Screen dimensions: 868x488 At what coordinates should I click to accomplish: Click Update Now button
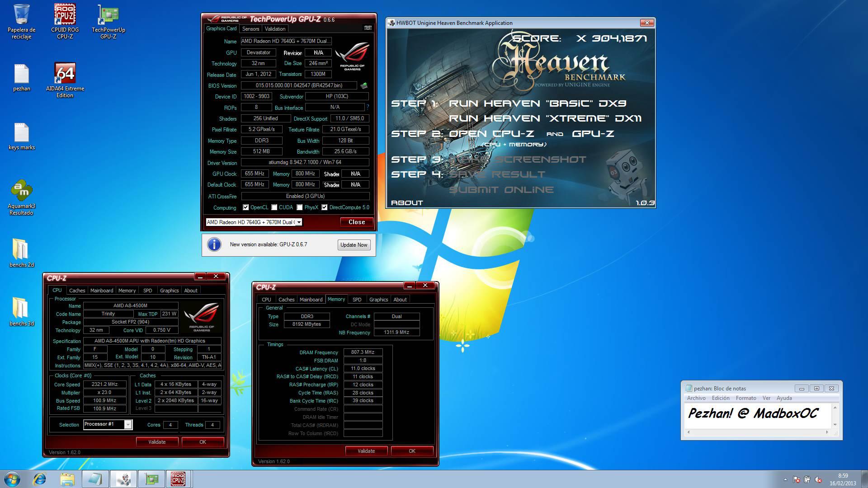354,245
